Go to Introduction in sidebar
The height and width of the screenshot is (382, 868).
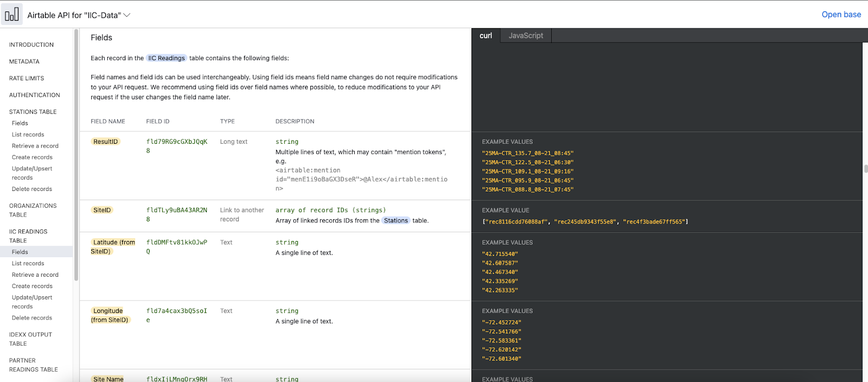click(31, 45)
